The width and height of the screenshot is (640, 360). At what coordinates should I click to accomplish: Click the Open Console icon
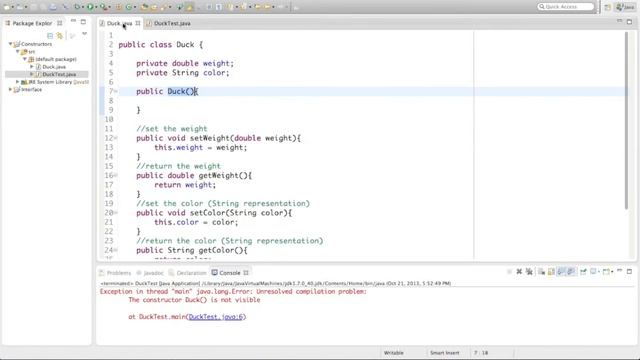coord(607,272)
